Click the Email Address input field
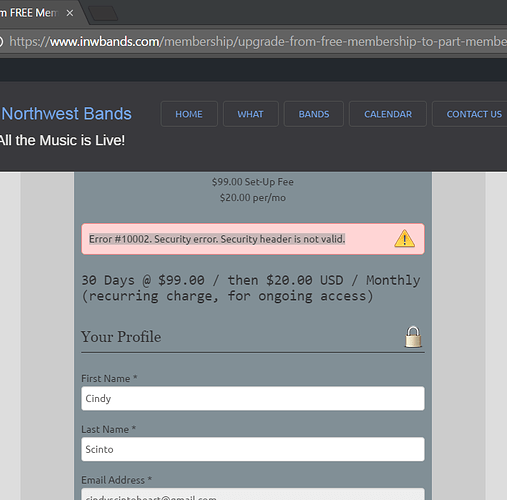 click(x=253, y=494)
